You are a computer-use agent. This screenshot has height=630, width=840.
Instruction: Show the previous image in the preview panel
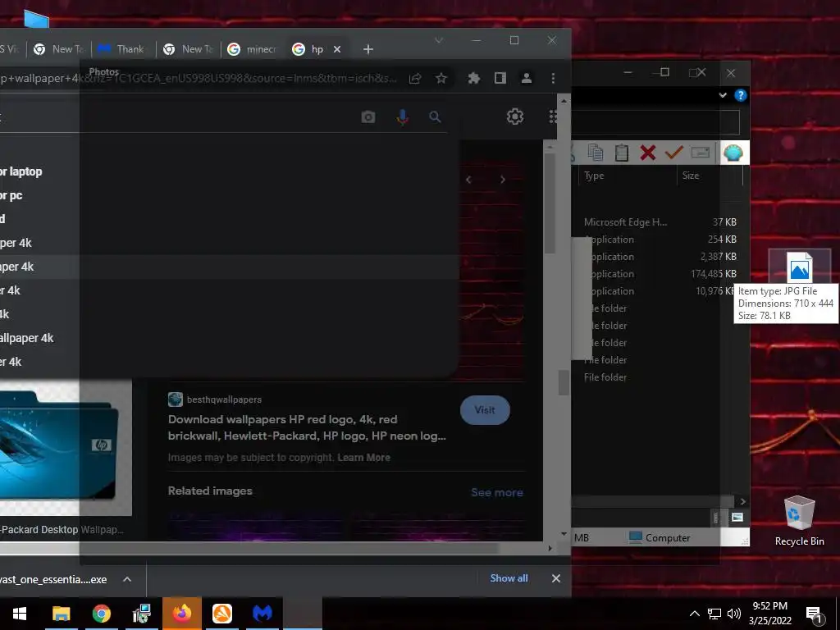[x=468, y=180]
